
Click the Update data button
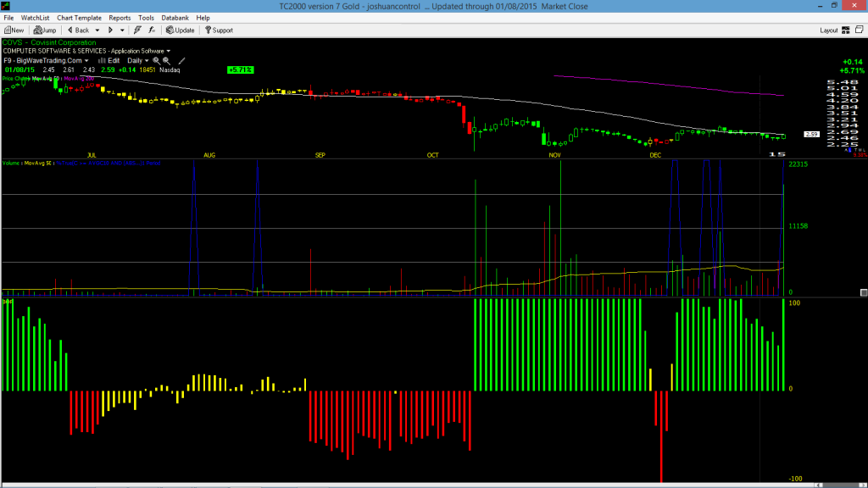(x=180, y=30)
